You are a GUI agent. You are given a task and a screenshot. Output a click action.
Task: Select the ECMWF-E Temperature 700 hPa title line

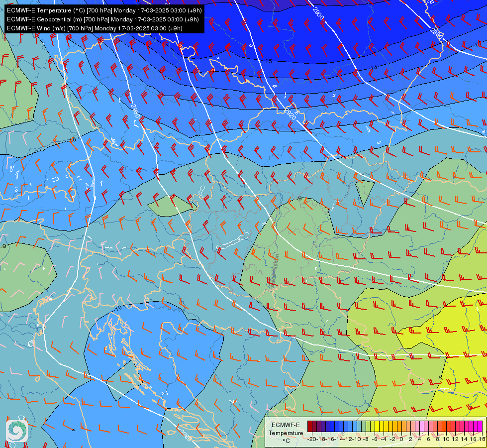click(x=104, y=10)
